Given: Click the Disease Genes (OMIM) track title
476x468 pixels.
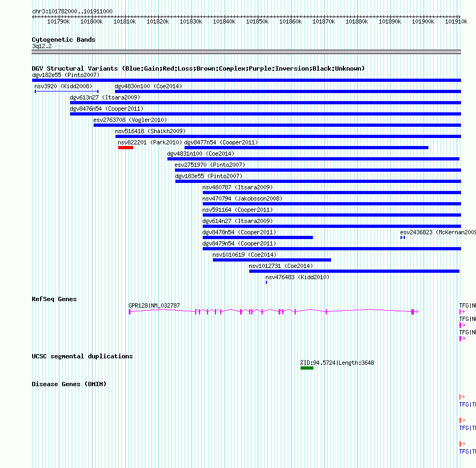Looking at the screenshot, I should 69,384.
